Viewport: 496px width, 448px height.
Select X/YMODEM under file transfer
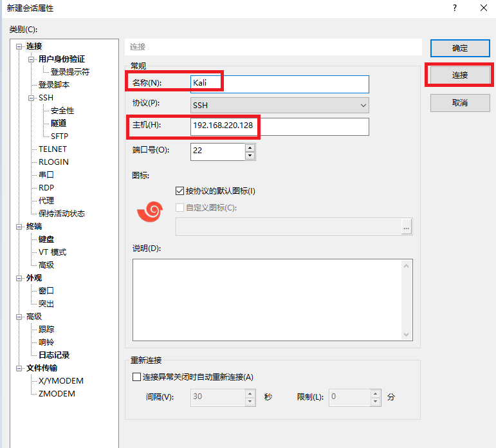pos(61,381)
